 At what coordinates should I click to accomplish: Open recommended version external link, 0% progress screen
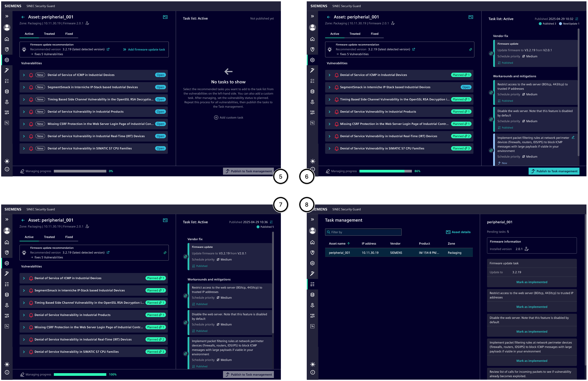pos(108,49)
